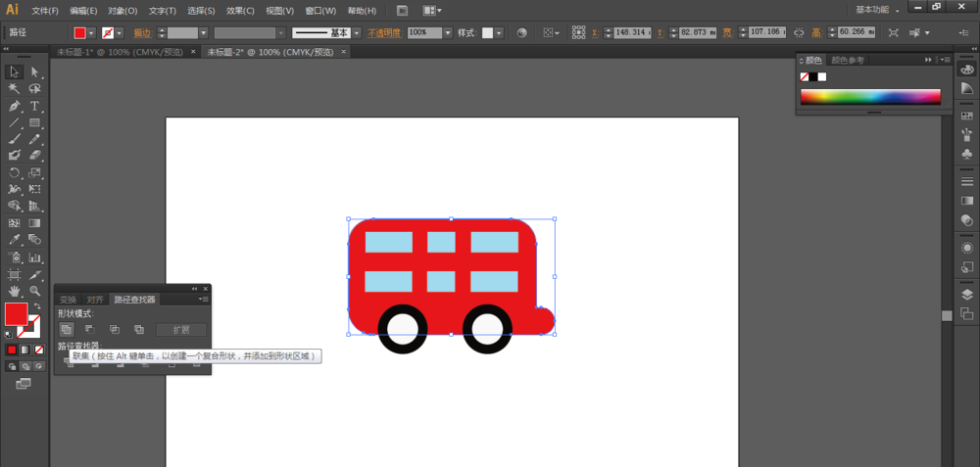
Task: Switch to the 颜色参考 panel tab
Action: [848, 60]
